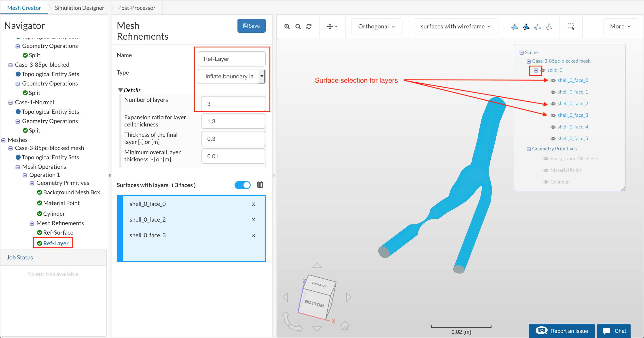Delete surfaces with the trash icon
The height and width of the screenshot is (338, 644).
(260, 185)
